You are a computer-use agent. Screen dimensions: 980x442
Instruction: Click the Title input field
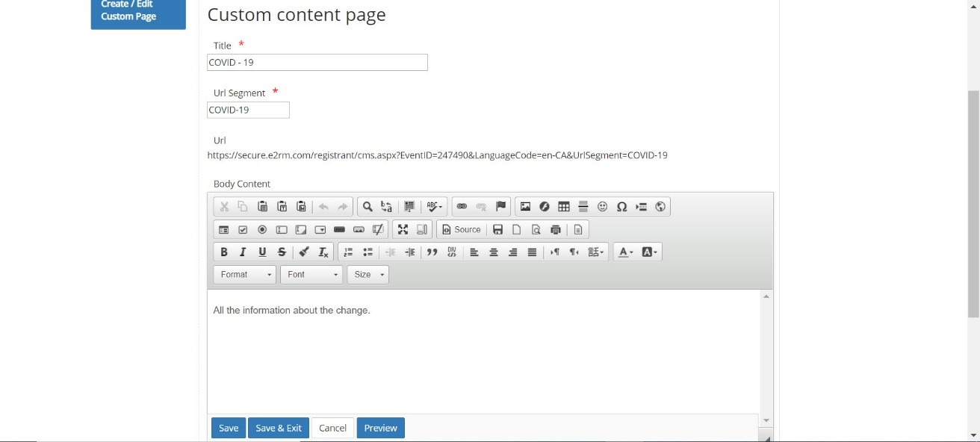pyautogui.click(x=317, y=63)
